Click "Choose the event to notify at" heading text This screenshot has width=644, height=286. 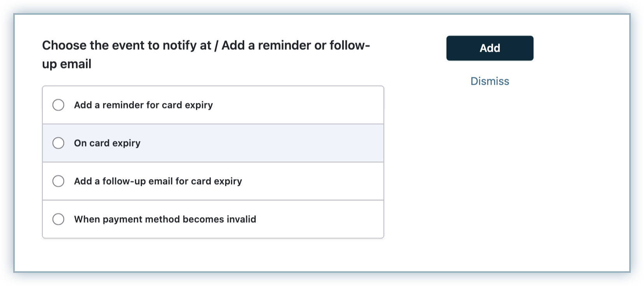[126, 45]
